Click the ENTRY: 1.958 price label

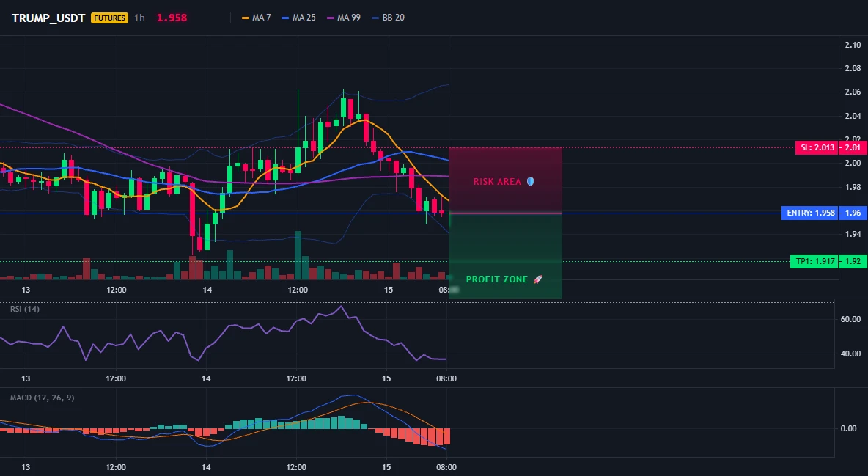coord(809,213)
